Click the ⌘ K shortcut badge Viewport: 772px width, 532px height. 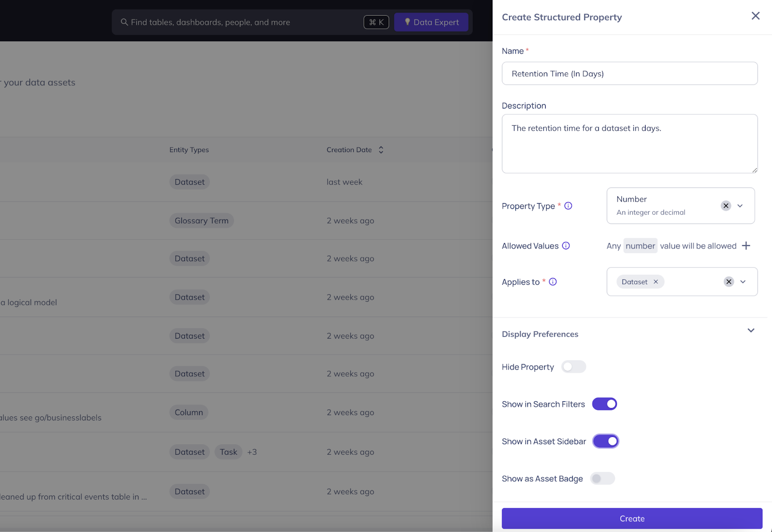click(376, 22)
